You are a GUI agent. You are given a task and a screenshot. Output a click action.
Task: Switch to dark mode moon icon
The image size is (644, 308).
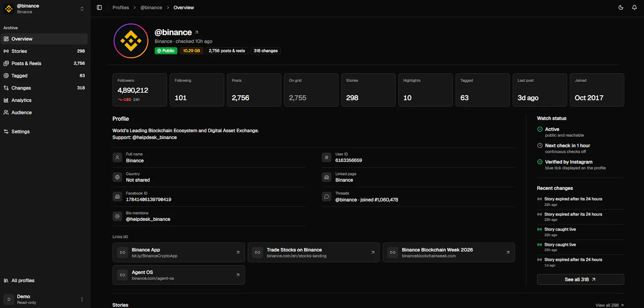(621, 8)
